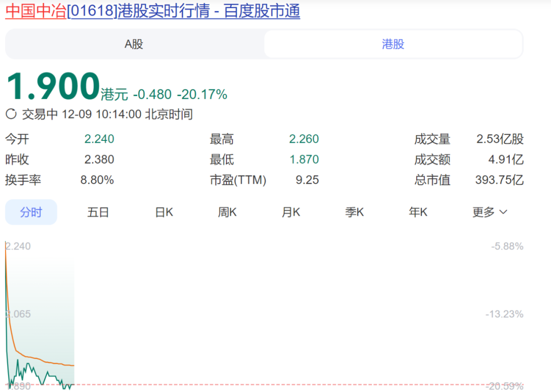The height and width of the screenshot is (392, 551).
Task: Click the 换手率 value 8.80%
Action: click(x=99, y=180)
